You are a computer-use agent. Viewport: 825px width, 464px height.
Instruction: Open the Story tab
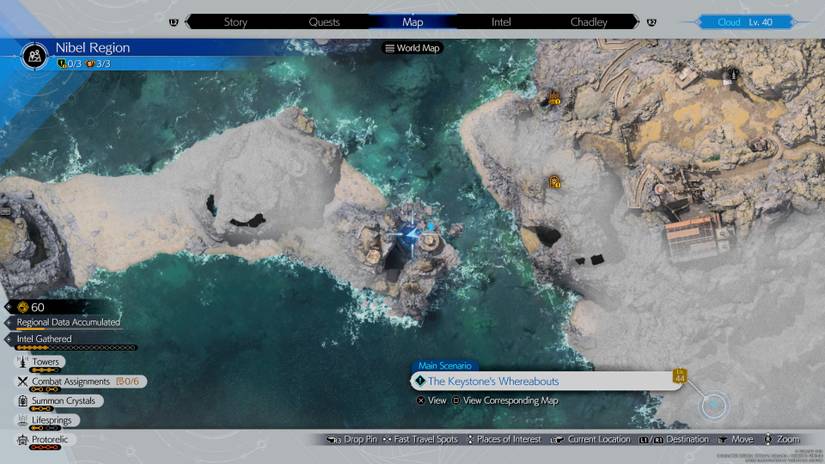(x=236, y=21)
